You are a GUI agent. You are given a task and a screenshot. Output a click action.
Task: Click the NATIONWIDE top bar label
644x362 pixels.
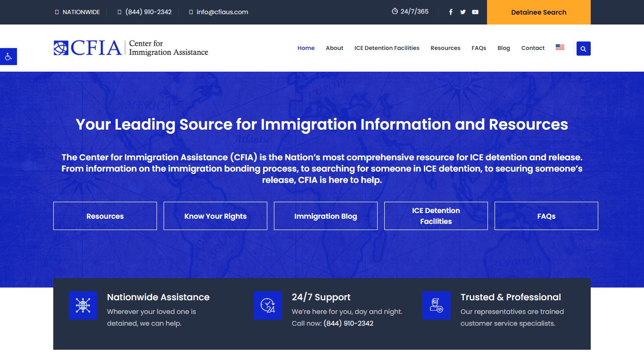(x=81, y=12)
